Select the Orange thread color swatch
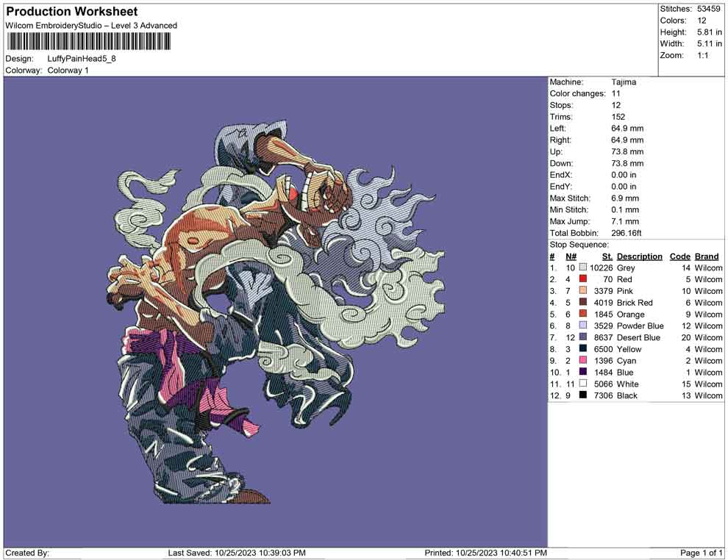Viewport: 728px width, 560px height. click(582, 314)
